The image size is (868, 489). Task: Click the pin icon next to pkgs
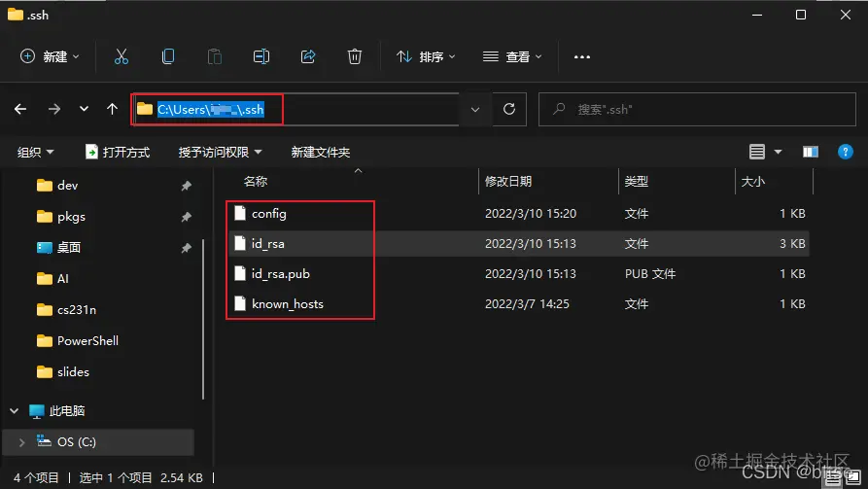186,217
